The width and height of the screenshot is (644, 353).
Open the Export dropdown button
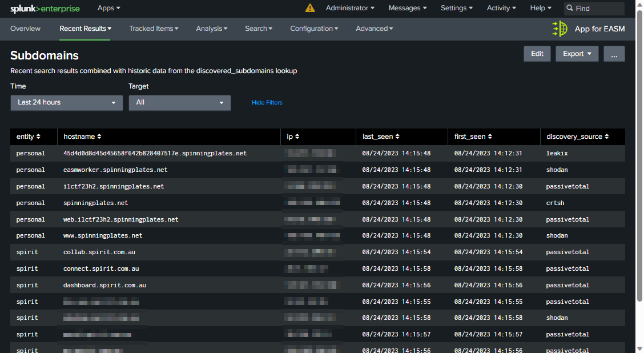(577, 54)
